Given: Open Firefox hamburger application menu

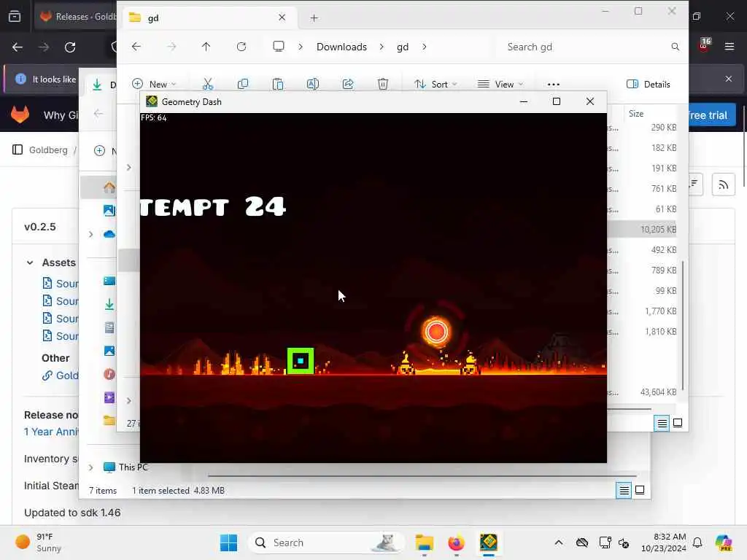Looking at the screenshot, I should pyautogui.click(x=729, y=47).
